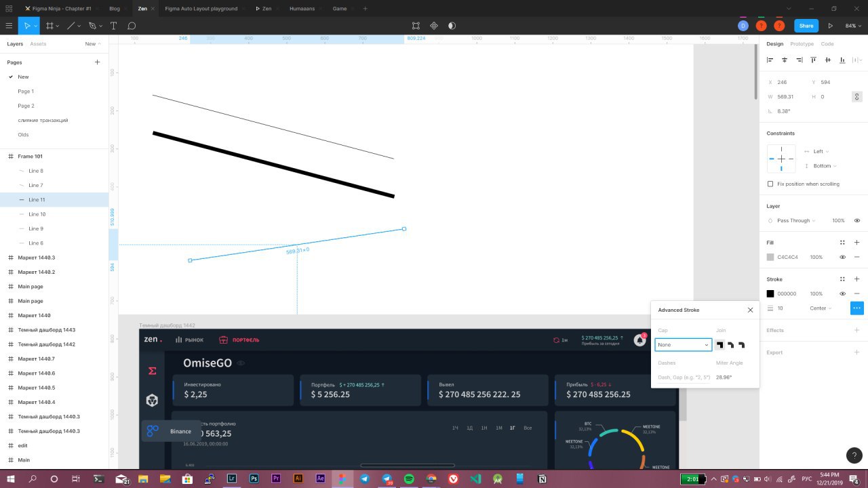Open the Cap None dropdown

tap(683, 345)
